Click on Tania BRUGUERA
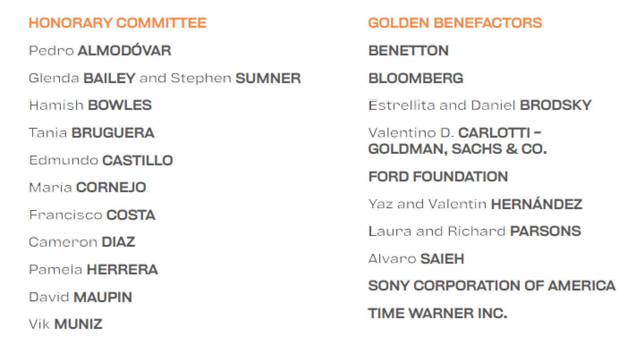Viewport: 644px width, 345px height. pyautogui.click(x=92, y=133)
